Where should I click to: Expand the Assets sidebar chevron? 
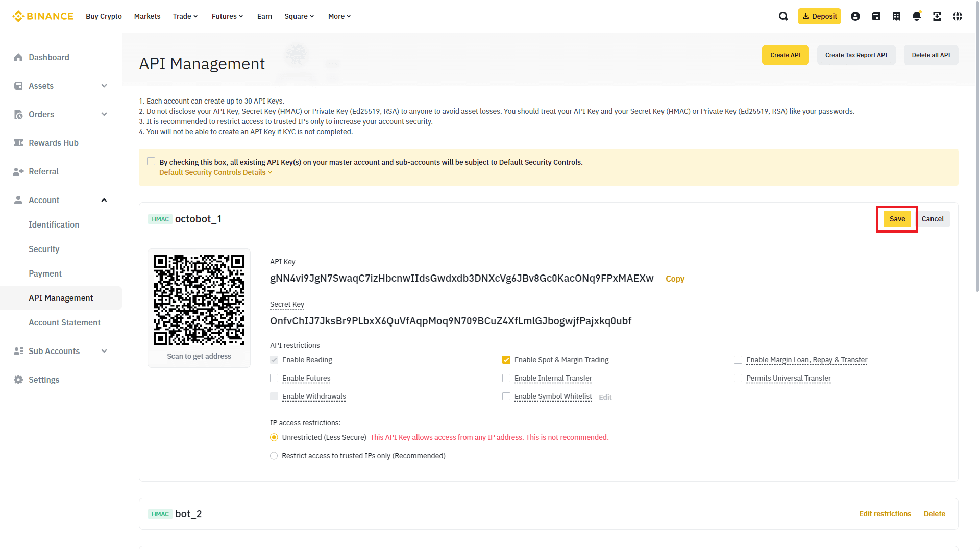104,86
